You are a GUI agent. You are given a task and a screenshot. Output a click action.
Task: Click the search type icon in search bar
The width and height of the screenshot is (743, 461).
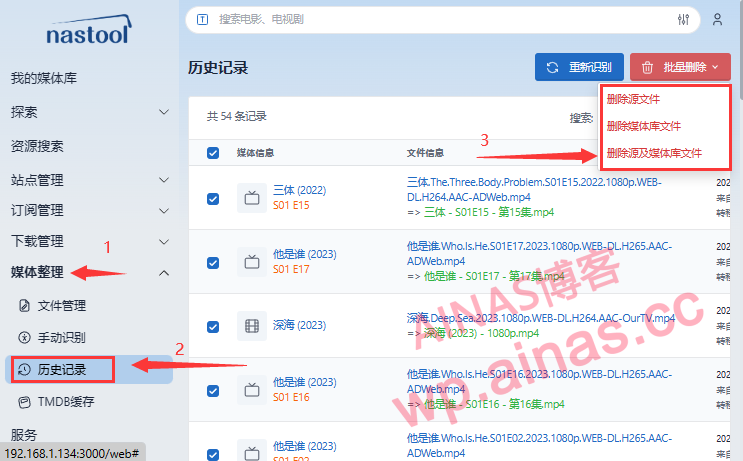tap(202, 19)
